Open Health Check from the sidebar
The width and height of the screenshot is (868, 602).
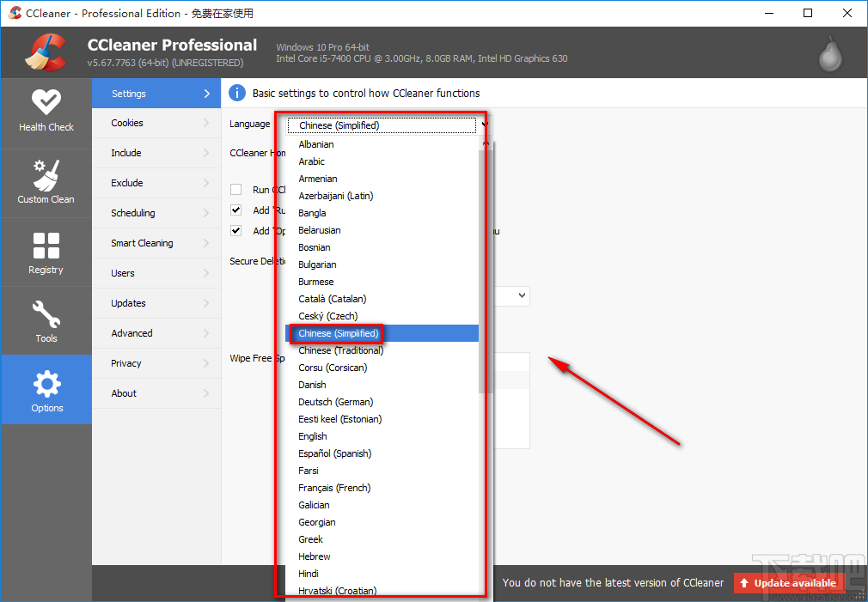(x=46, y=113)
